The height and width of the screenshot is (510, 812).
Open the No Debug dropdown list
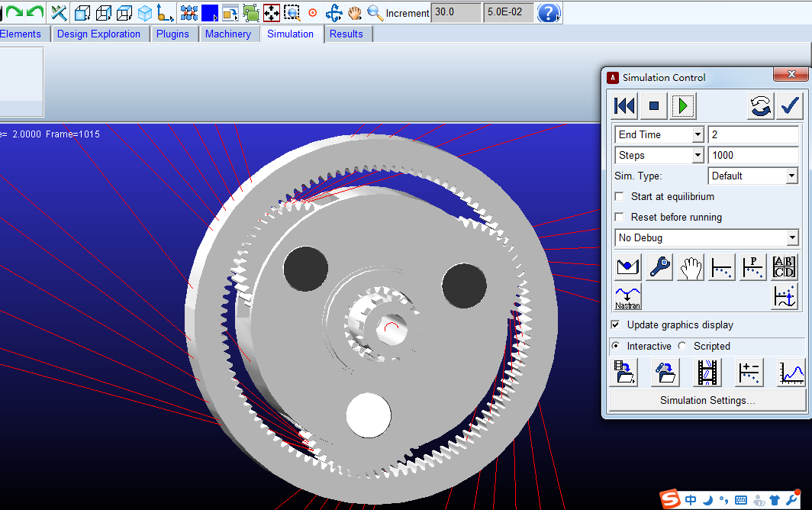point(791,238)
